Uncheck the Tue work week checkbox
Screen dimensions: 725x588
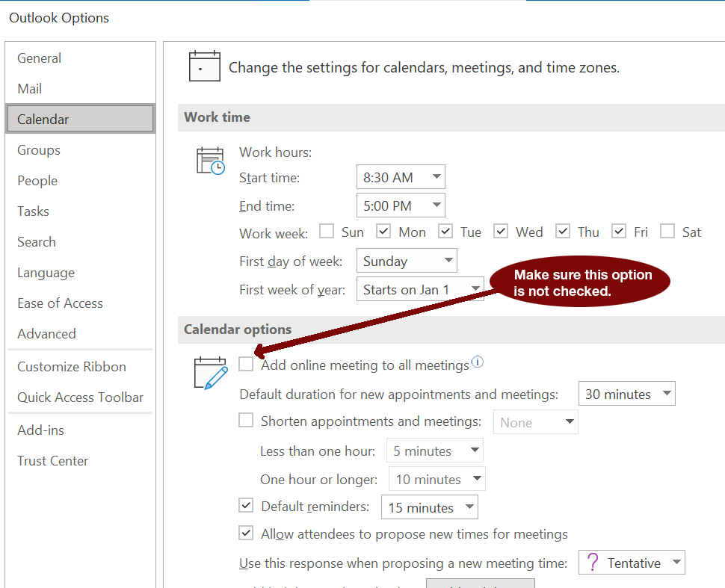[445, 231]
